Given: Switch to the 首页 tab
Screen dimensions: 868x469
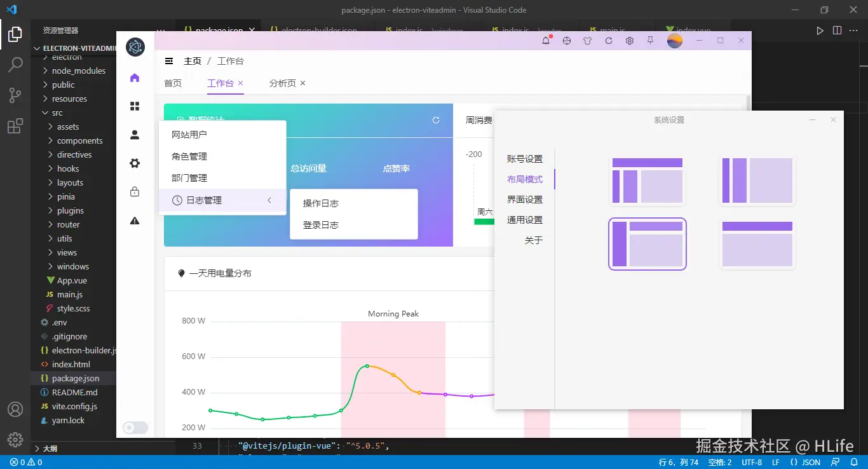Looking at the screenshot, I should (173, 83).
